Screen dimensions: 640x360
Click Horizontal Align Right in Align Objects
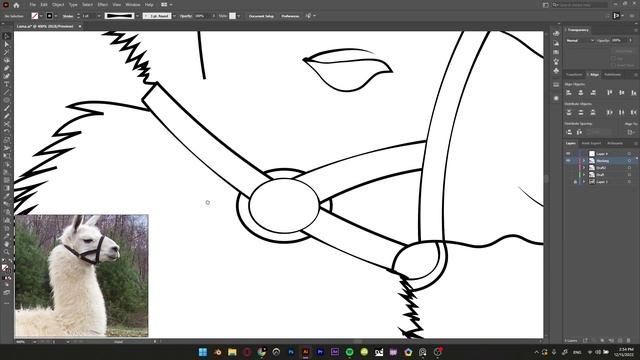pyautogui.click(x=593, y=93)
